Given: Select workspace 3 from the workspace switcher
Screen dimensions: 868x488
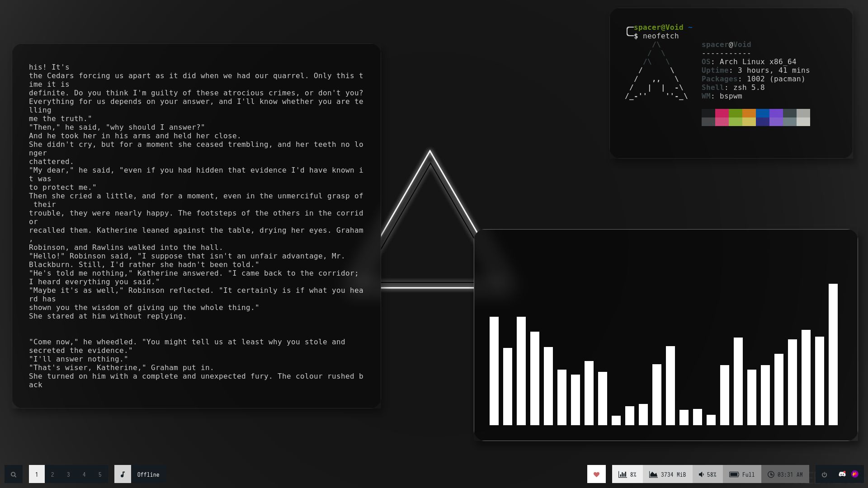Looking at the screenshot, I should (x=68, y=474).
